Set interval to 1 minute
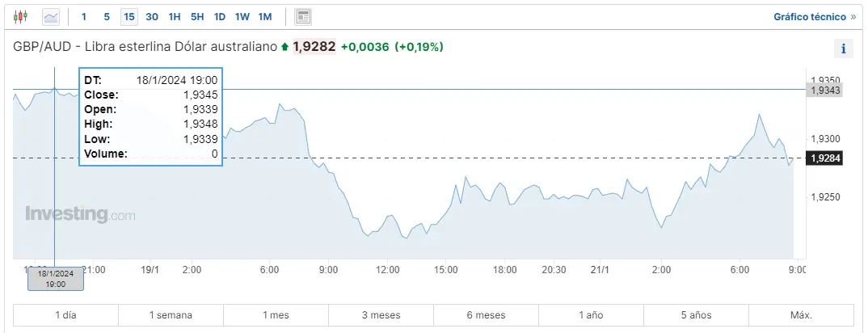 point(83,17)
